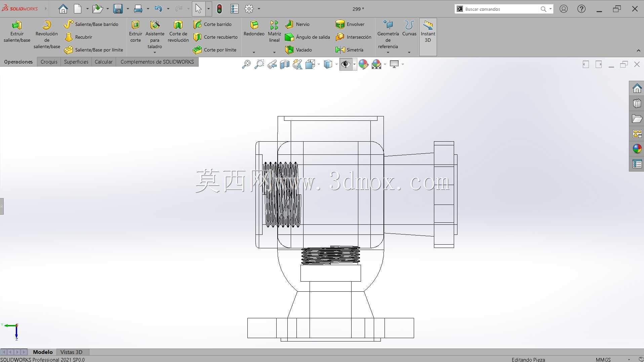
Task: Expand Curvas dropdown arrow
Action: [x=409, y=52]
